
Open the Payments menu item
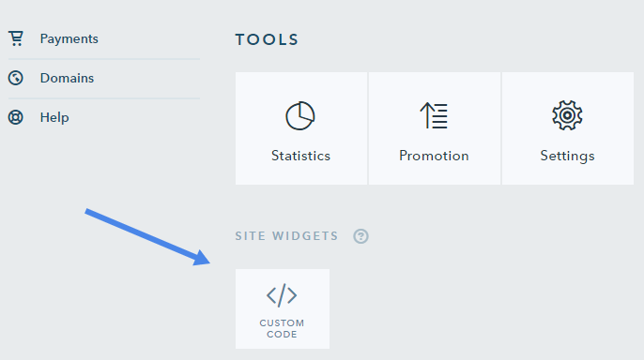pyautogui.click(x=103, y=39)
